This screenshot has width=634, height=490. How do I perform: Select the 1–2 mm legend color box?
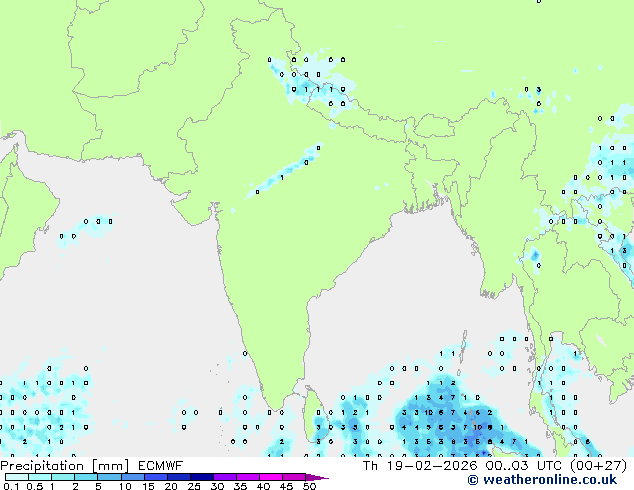pyautogui.click(x=63, y=477)
